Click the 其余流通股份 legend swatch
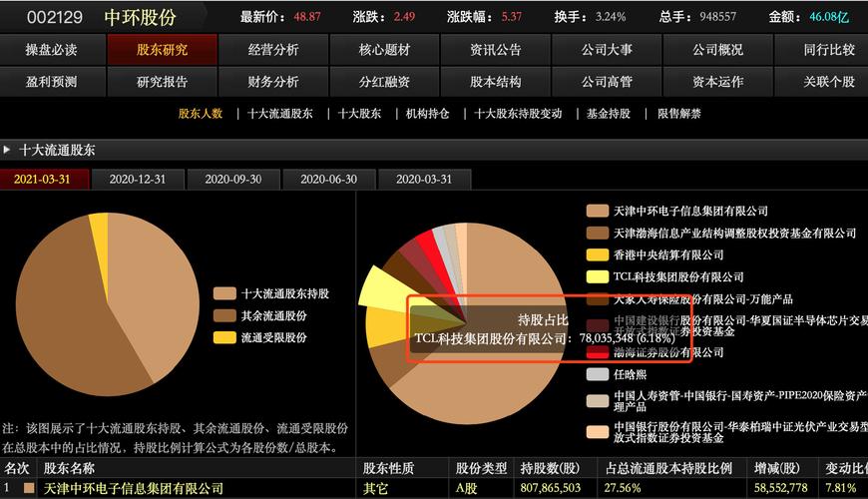This screenshot has height=499, width=868. pos(224,315)
